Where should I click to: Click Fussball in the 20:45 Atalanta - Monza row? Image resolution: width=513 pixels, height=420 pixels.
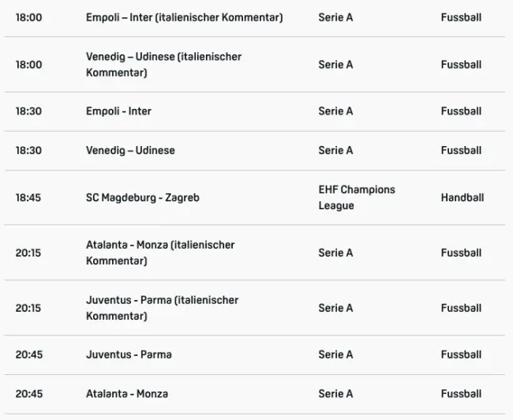tap(461, 394)
